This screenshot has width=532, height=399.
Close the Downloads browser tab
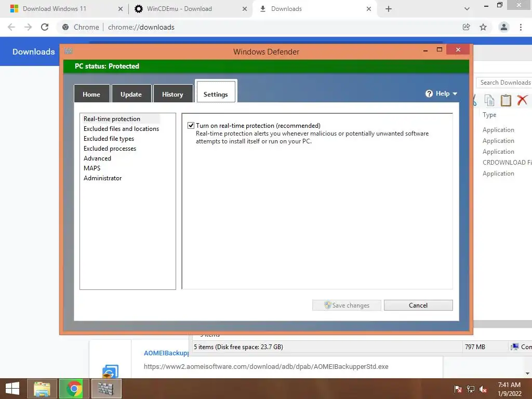tap(369, 9)
